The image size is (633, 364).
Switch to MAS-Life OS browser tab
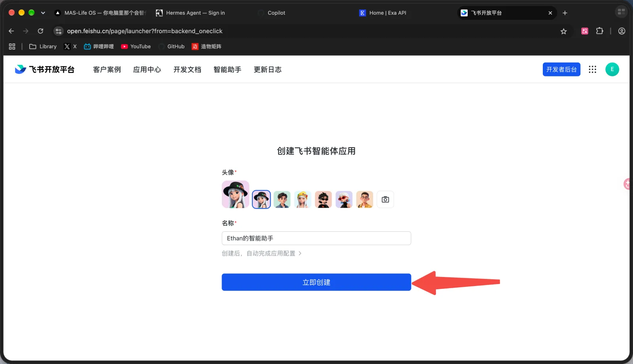pos(100,13)
